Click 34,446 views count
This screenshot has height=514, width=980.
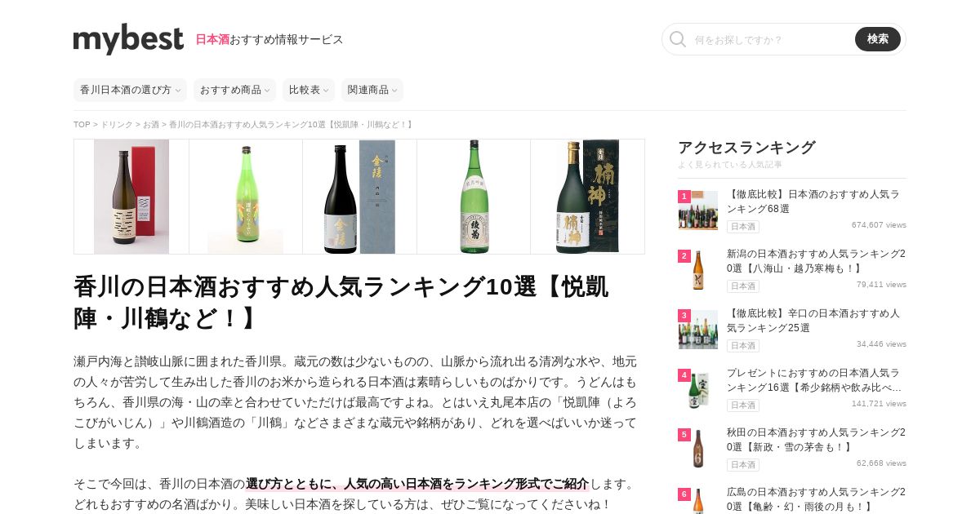[x=881, y=344]
